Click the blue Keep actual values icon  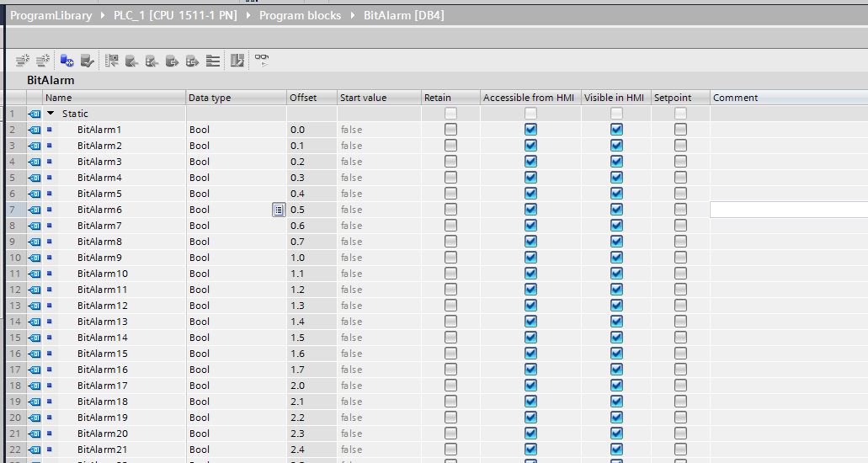coord(67,61)
